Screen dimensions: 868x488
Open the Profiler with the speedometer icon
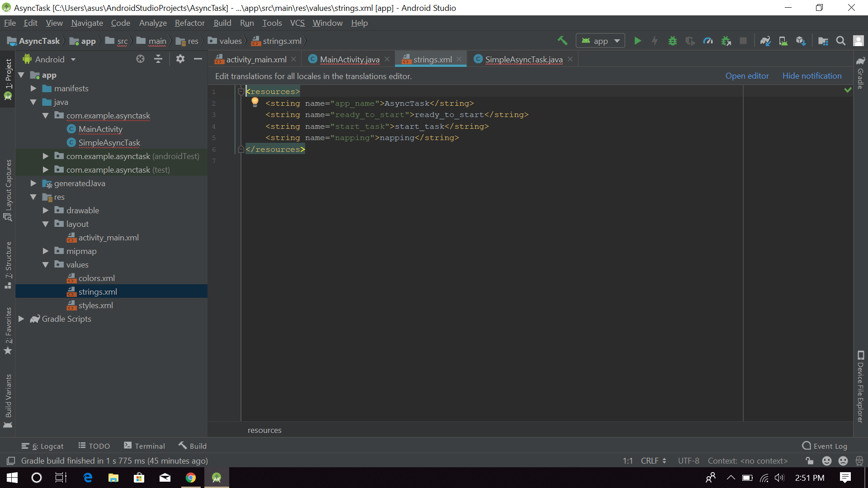tap(708, 41)
